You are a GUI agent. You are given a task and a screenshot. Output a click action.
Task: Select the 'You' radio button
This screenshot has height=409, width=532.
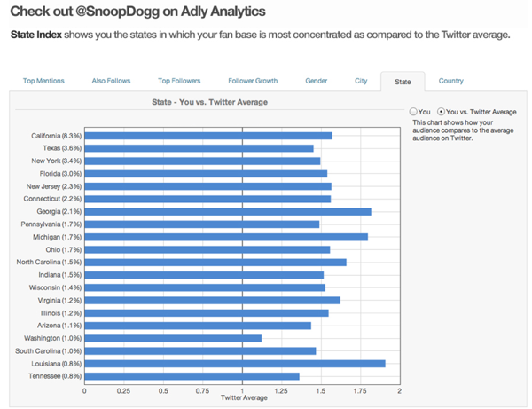click(414, 112)
